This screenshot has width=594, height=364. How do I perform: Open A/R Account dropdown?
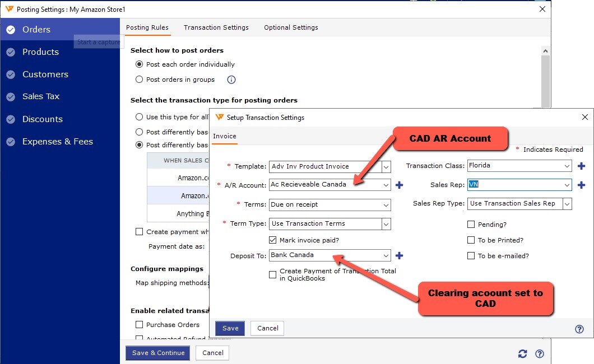pos(386,185)
